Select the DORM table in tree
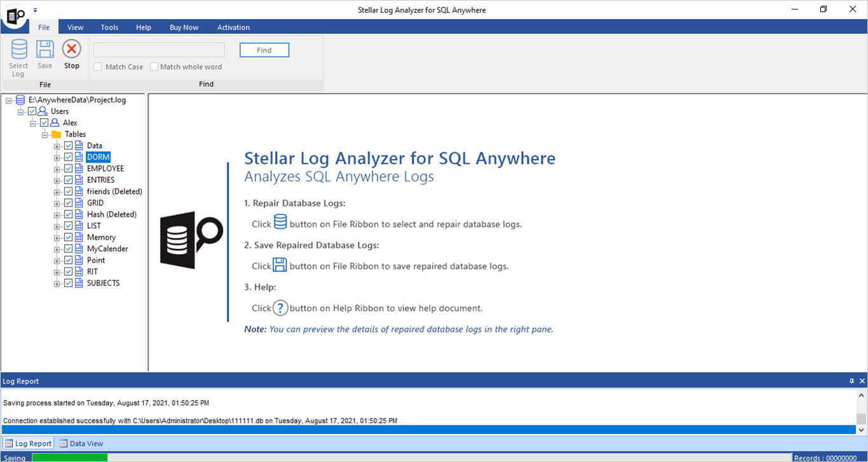Image resolution: width=868 pixels, height=462 pixels. [98, 157]
